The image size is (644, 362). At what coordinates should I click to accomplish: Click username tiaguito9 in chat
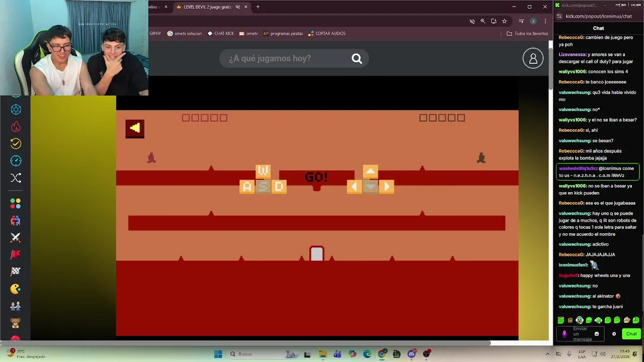(x=569, y=276)
